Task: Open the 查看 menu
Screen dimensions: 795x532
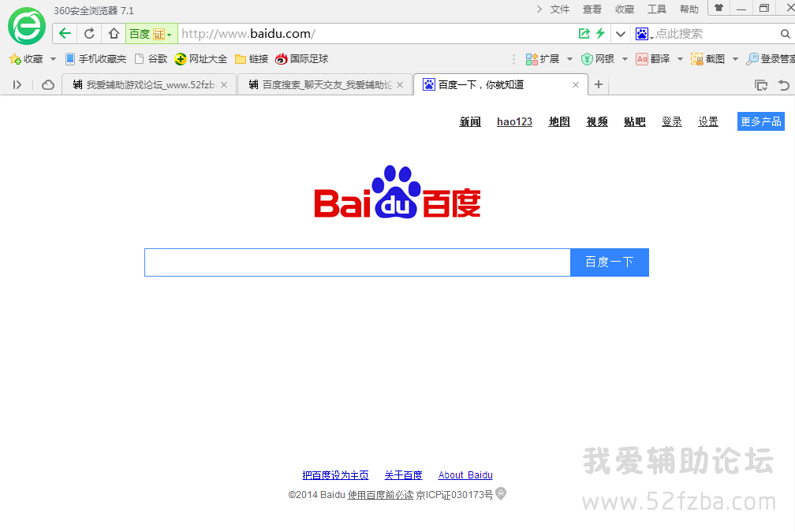Action: click(592, 9)
